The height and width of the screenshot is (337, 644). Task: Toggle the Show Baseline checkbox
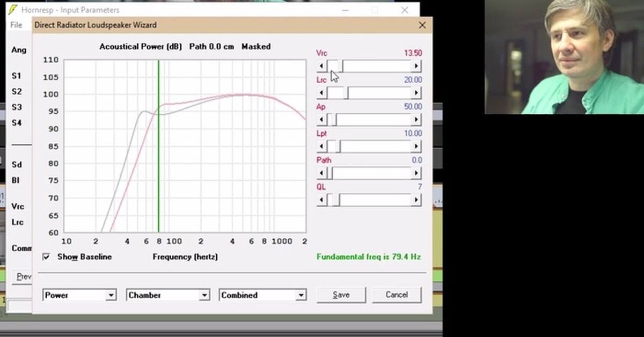(46, 257)
